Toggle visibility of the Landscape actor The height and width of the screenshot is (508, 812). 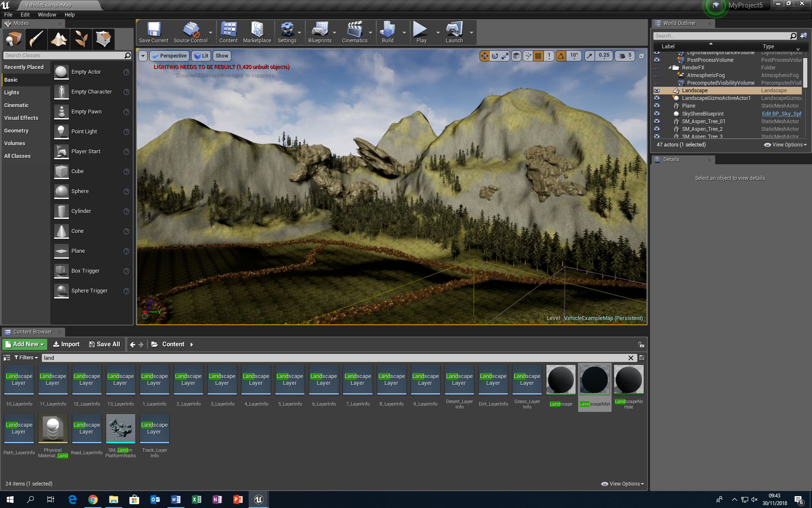(x=657, y=90)
